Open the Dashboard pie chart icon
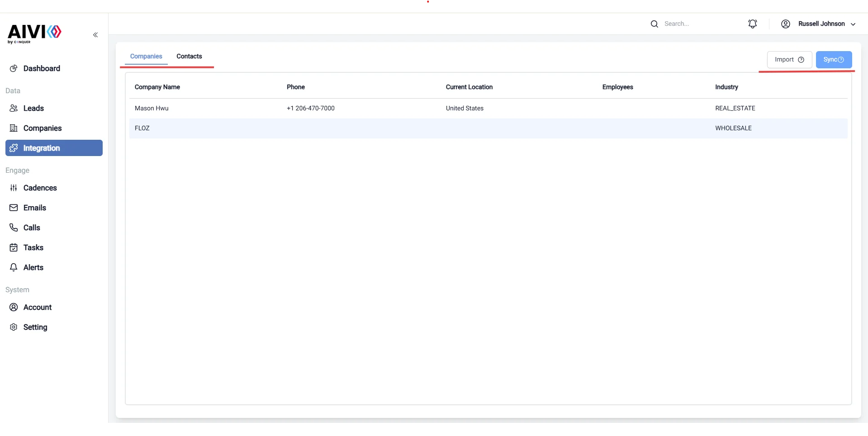Screen dimensions: 868x436 pos(14,68)
